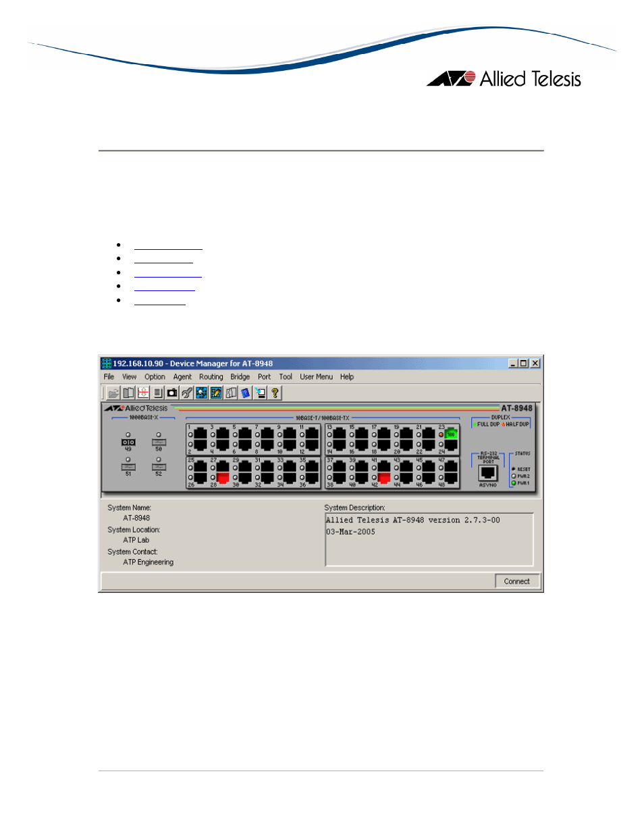
Task: Select gigabit SFP port 50
Action: pyautogui.click(x=159, y=442)
